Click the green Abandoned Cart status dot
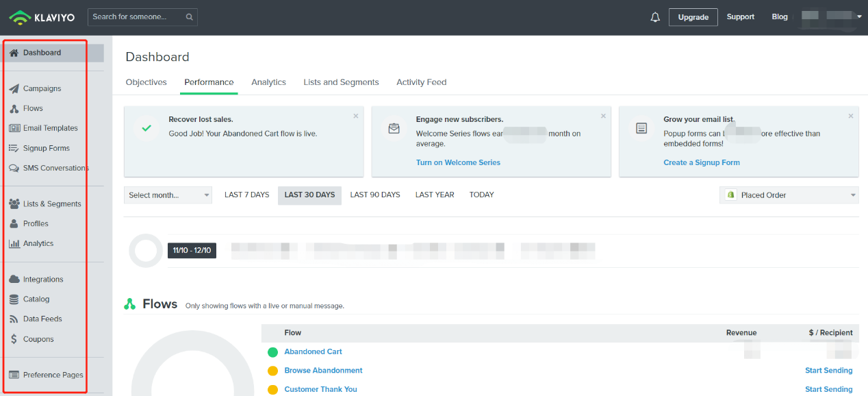868x396 pixels. pyautogui.click(x=272, y=352)
